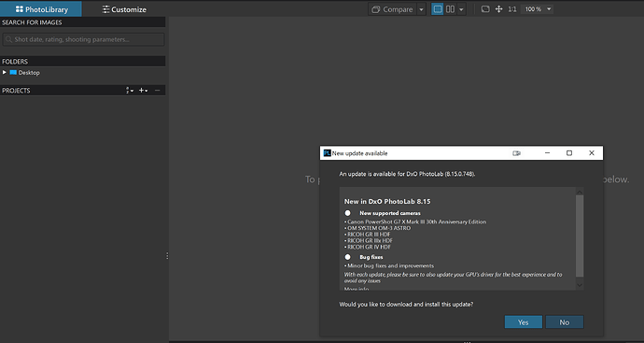The image size is (644, 343).
Task: Click the 'New in DxO PhotoLab 8.15' heading
Action: (x=387, y=202)
